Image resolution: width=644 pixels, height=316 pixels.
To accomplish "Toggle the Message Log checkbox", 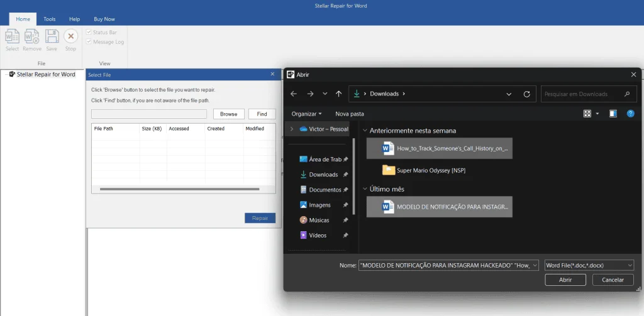I will coord(88,41).
